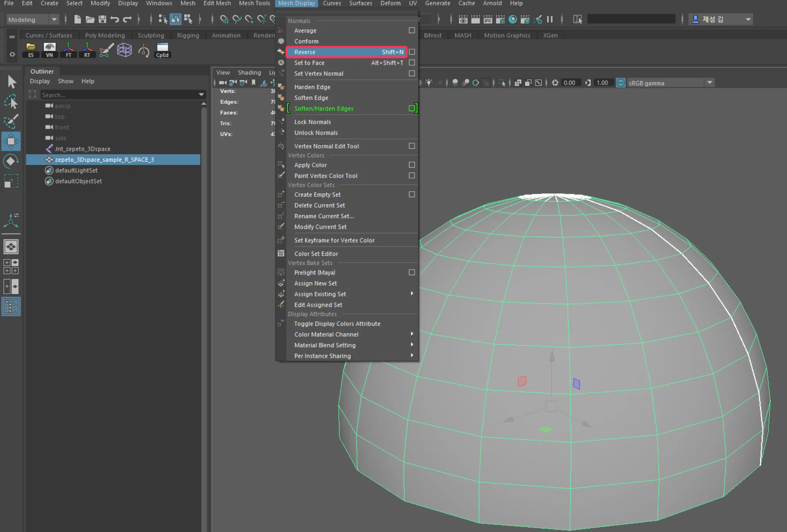
Task: Expand Assign Existing Set submenu
Action: click(x=411, y=294)
